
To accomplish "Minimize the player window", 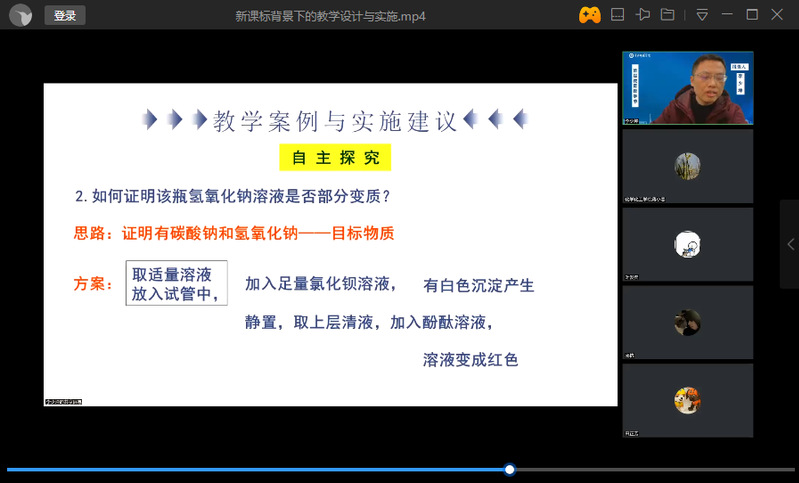I will pyautogui.click(x=727, y=15).
